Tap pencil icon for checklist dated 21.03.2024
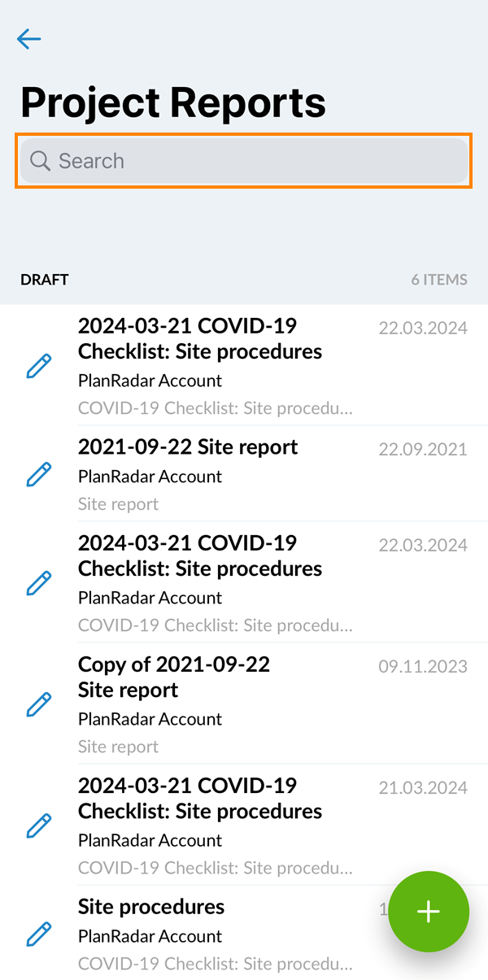Image resolution: width=488 pixels, height=980 pixels. [x=39, y=825]
